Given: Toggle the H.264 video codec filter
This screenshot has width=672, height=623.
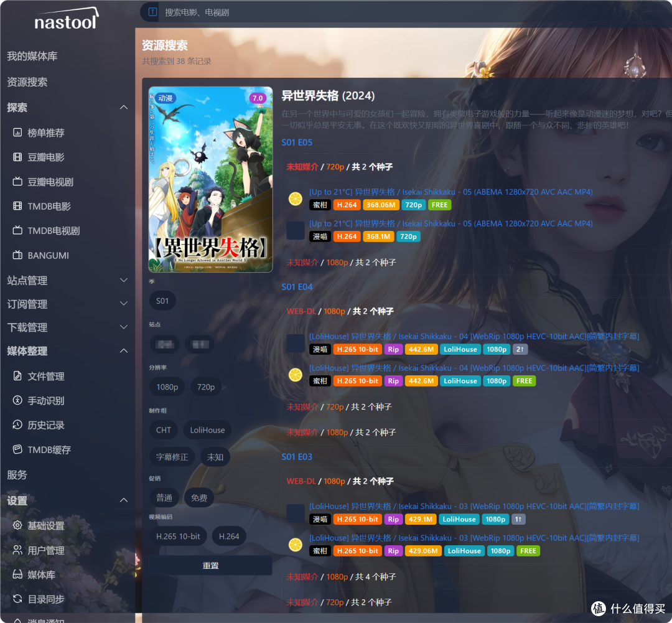Looking at the screenshot, I should click(x=229, y=536).
